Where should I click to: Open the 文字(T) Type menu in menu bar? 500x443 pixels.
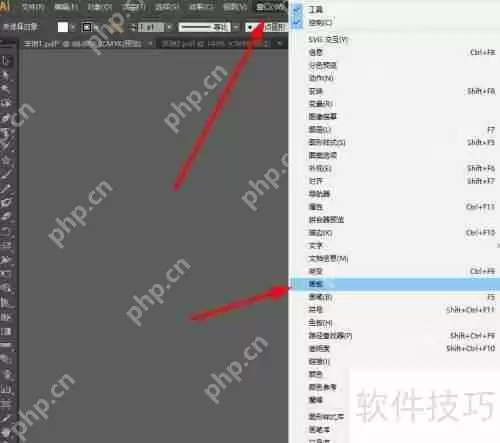[x=133, y=7]
